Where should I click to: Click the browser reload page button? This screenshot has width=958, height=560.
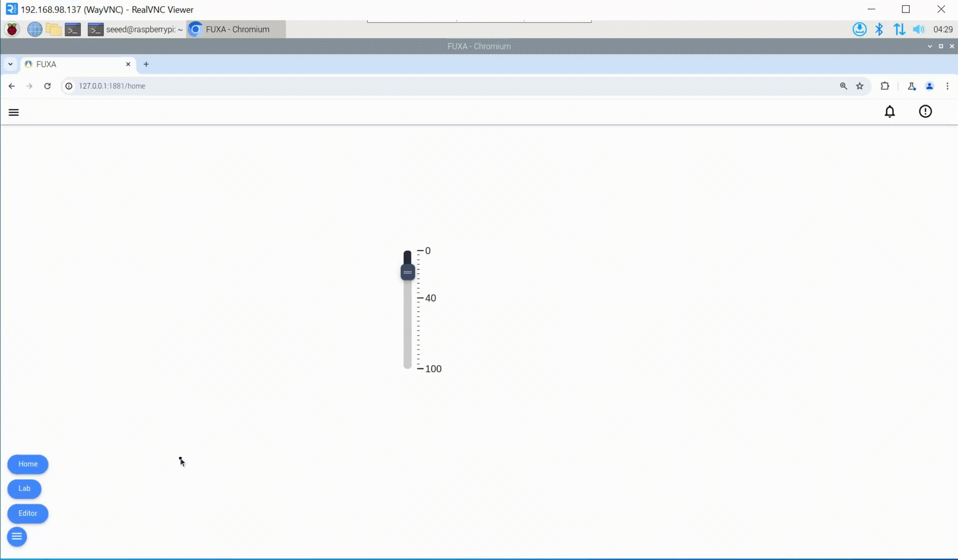(x=48, y=86)
